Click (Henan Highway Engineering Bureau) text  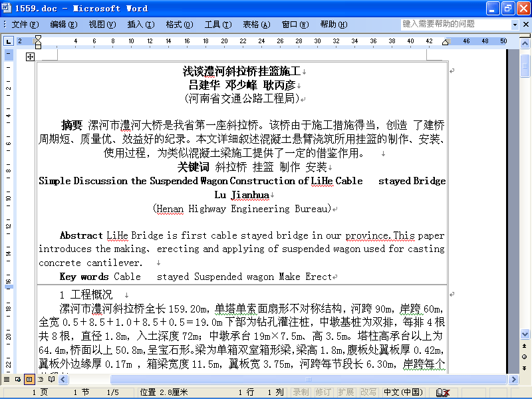(242, 208)
